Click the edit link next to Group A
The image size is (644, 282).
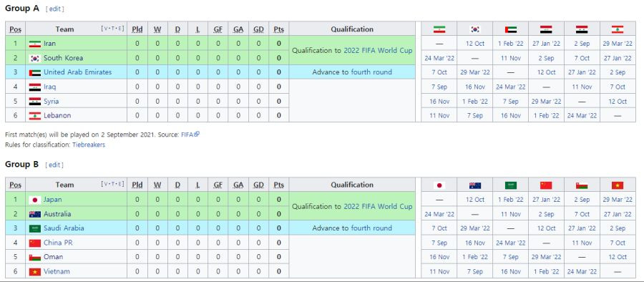[54, 9]
